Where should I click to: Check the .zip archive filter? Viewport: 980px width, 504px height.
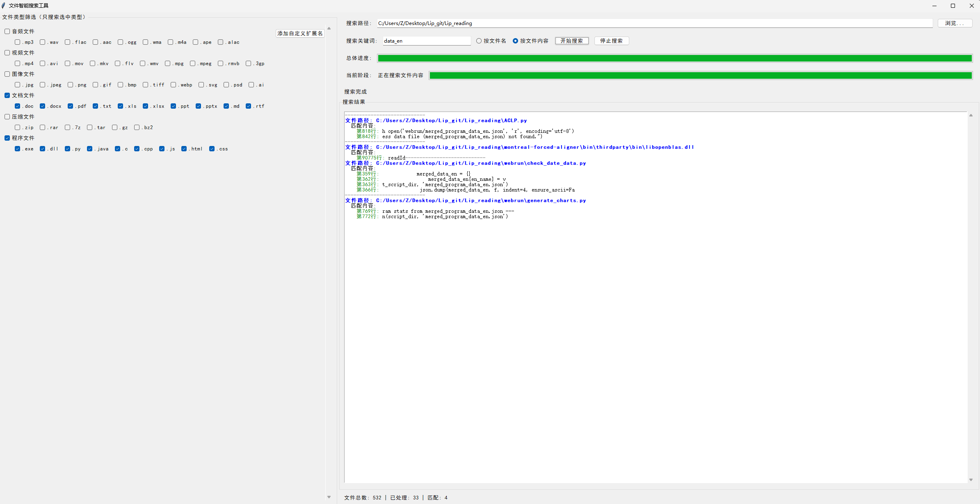tap(18, 127)
